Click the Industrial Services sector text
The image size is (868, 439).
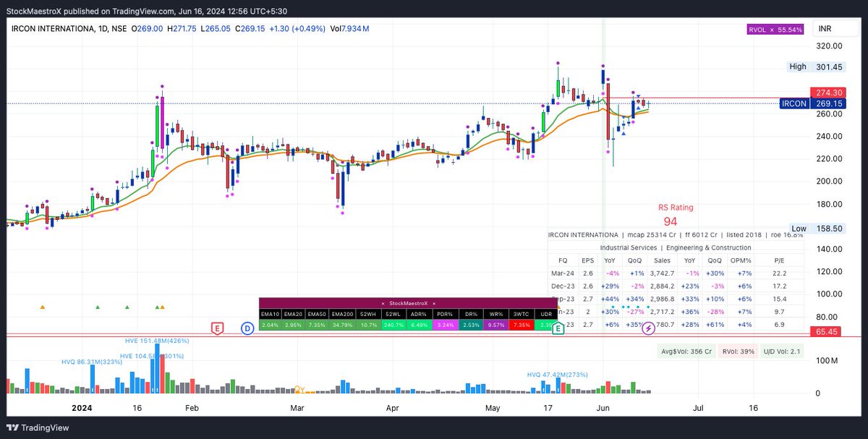[629, 247]
